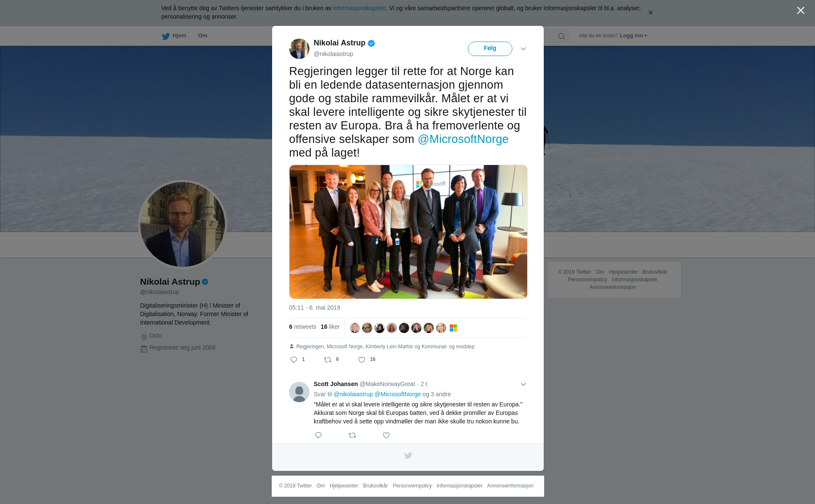Click the Microsoft logo liker avatar
Screen dimensions: 815x504
(453, 328)
